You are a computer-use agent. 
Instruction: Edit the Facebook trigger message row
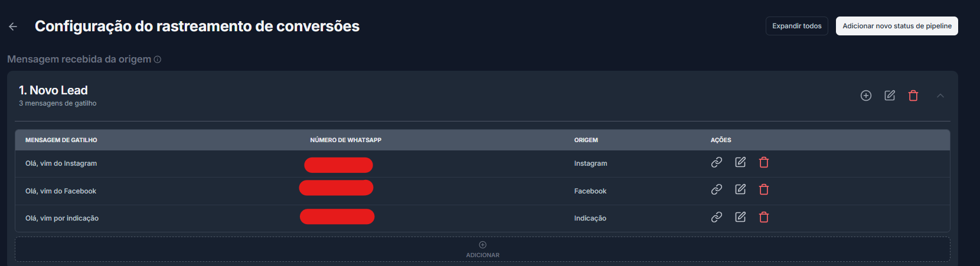pyautogui.click(x=740, y=189)
